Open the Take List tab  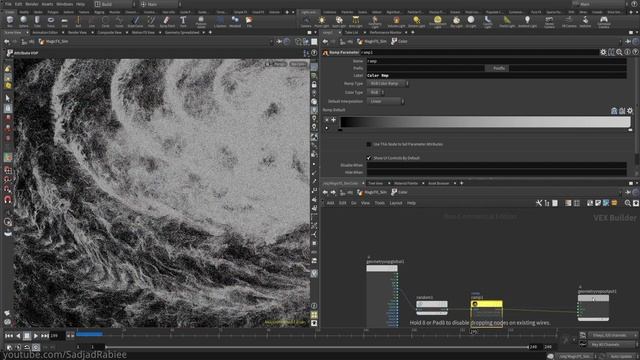(351, 32)
